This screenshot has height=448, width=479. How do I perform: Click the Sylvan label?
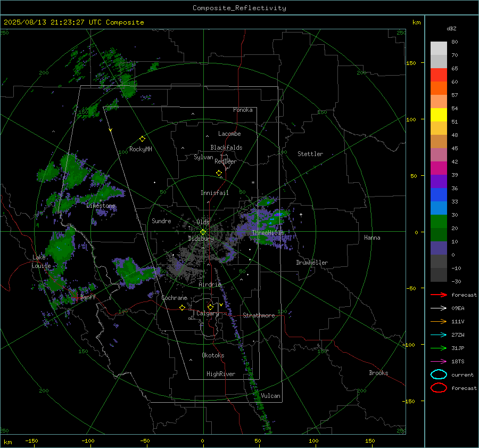point(203,157)
